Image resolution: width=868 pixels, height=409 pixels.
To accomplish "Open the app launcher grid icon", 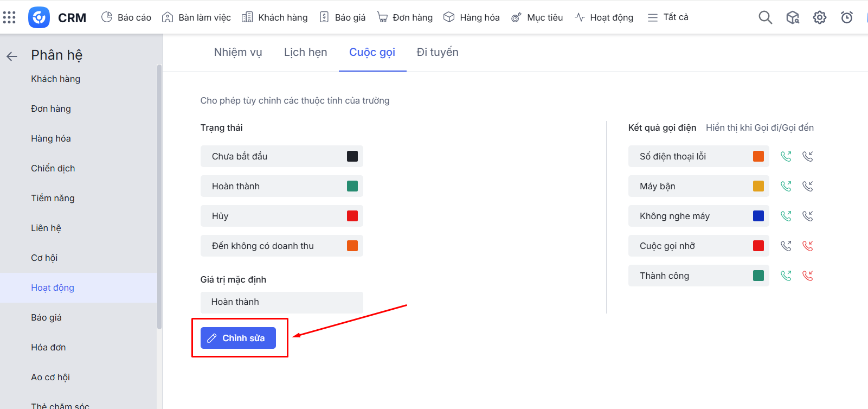I will point(9,17).
